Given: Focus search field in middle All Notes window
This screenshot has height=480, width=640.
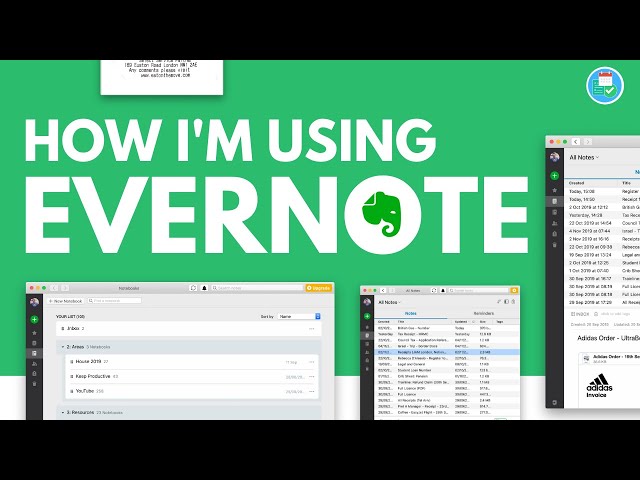Looking at the screenshot, I should pyautogui.click(x=478, y=290).
